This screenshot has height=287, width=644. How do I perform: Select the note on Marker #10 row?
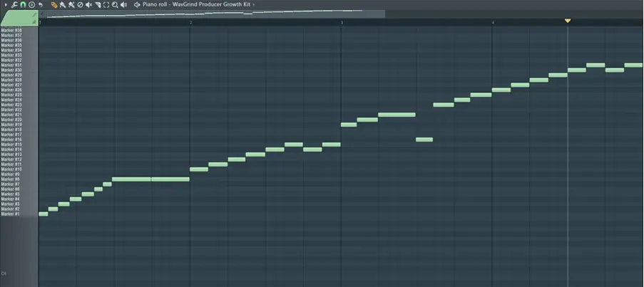pyautogui.click(x=199, y=169)
